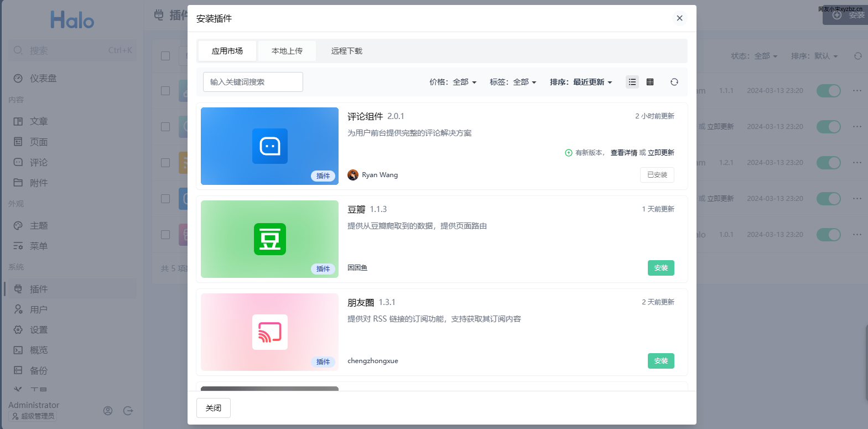Refresh the plugin market list
Image resolution: width=868 pixels, height=429 pixels.
674,82
